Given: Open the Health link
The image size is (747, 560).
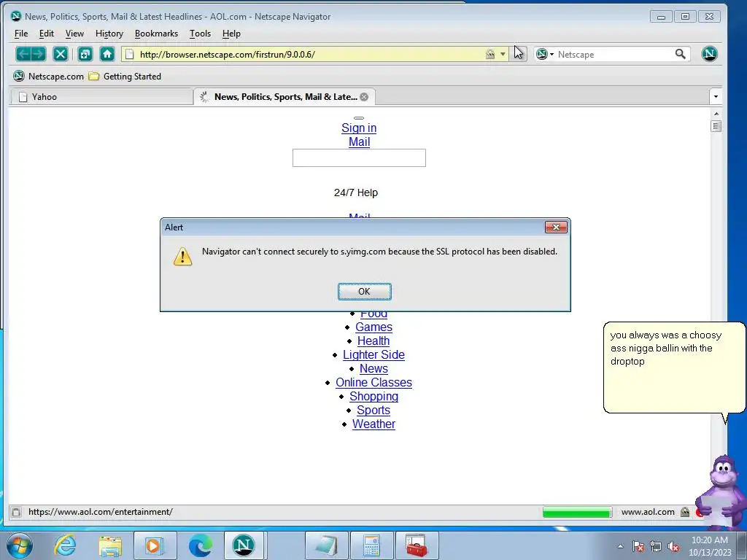Looking at the screenshot, I should coord(373,341).
